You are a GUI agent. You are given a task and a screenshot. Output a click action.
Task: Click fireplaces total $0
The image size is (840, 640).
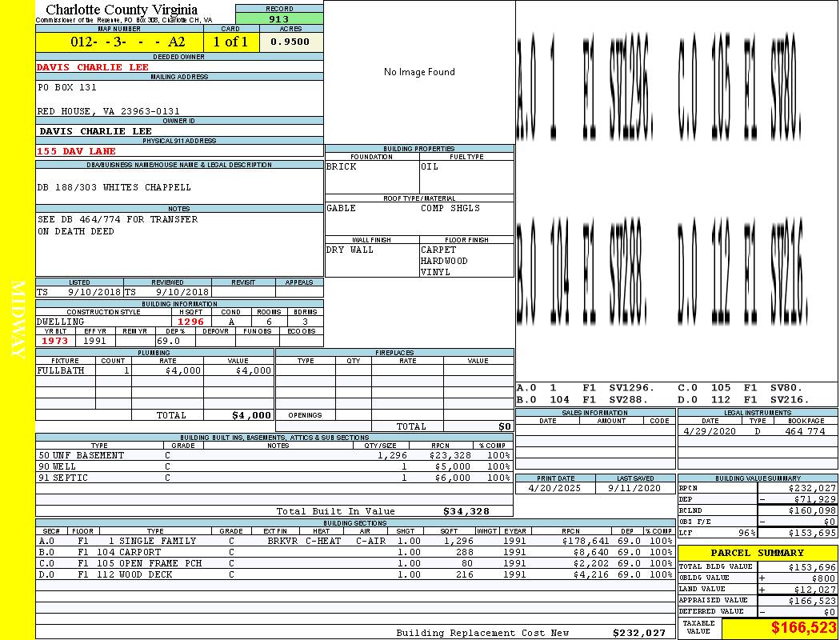pyautogui.click(x=505, y=427)
